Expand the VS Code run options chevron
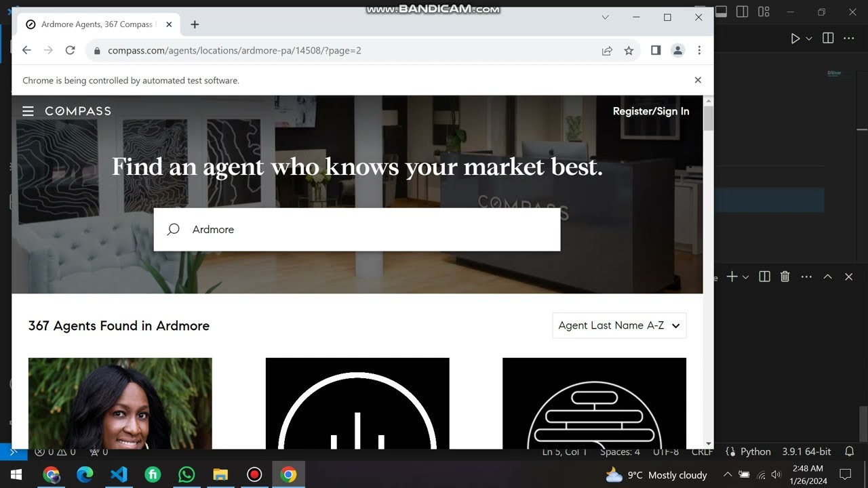 [809, 39]
